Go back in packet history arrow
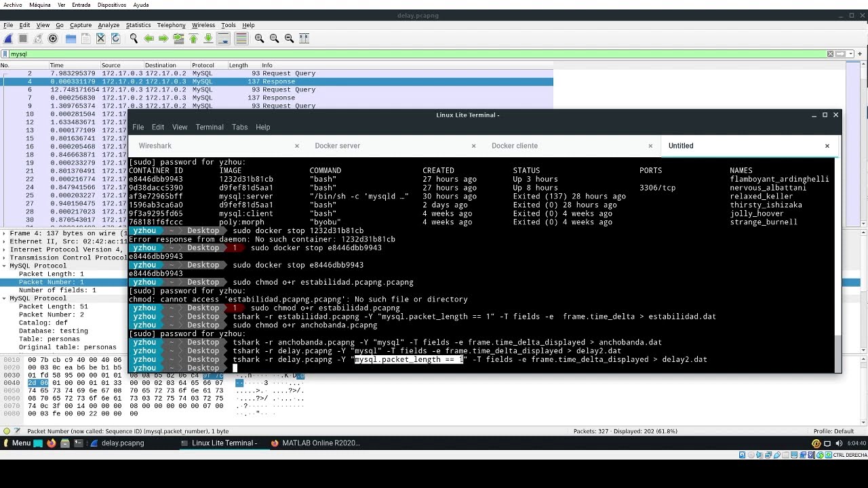Viewport: 868px width, 488px height. (149, 39)
